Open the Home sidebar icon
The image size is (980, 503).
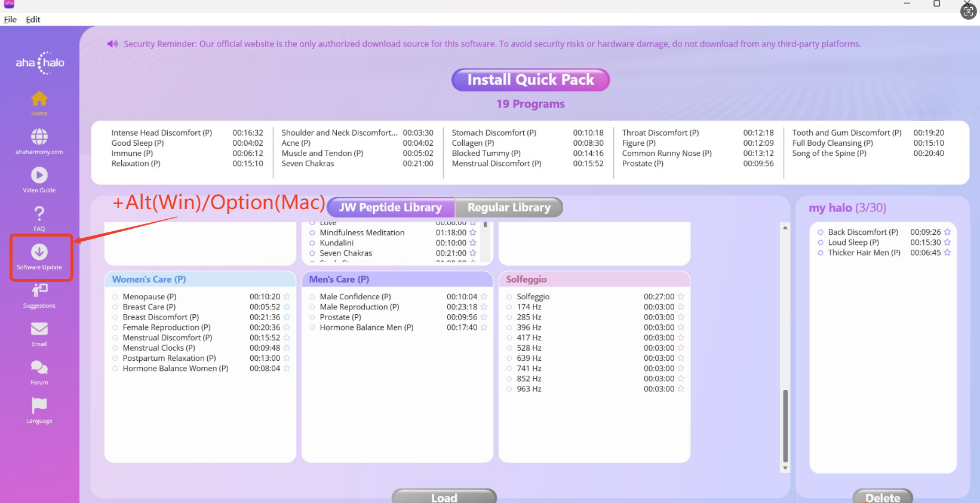39,99
